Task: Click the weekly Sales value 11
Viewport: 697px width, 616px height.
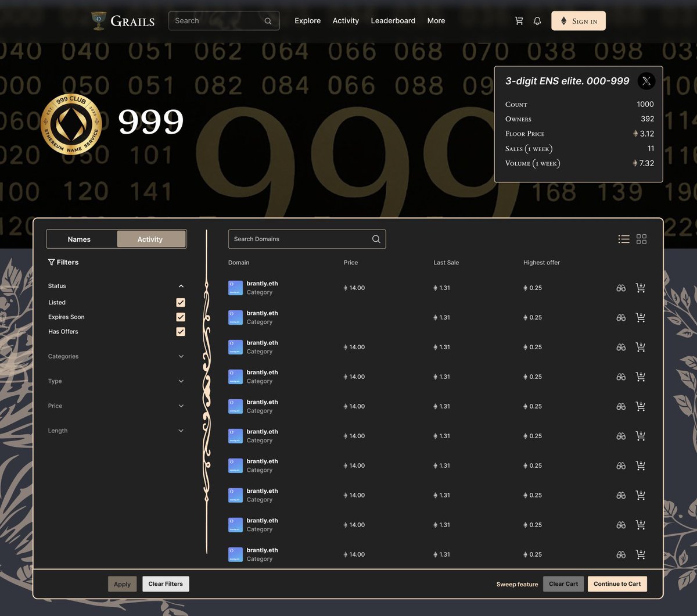Action: point(651,148)
